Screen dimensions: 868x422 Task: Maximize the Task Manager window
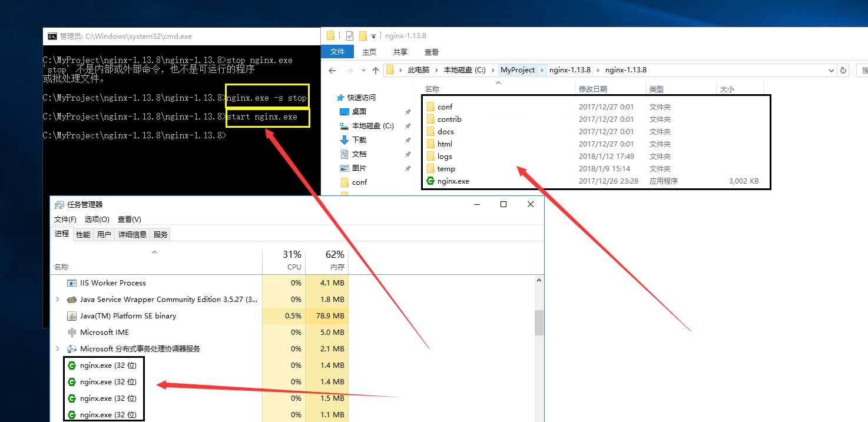pos(503,204)
